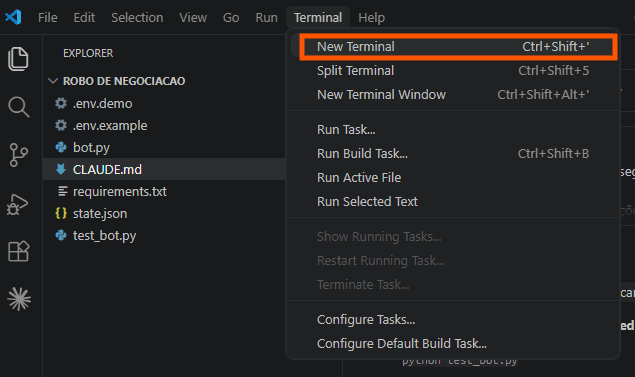Select Run Selected Text
This screenshot has height=377, width=635.
tap(454, 201)
